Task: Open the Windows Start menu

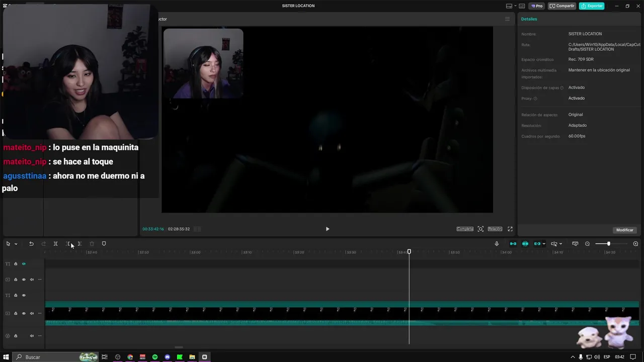Action: pyautogui.click(x=6, y=357)
